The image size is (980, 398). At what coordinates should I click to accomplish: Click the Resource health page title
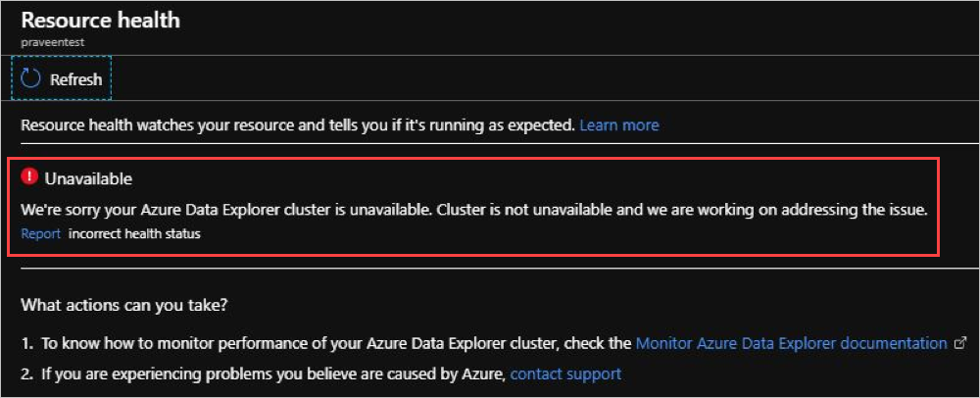[100, 20]
